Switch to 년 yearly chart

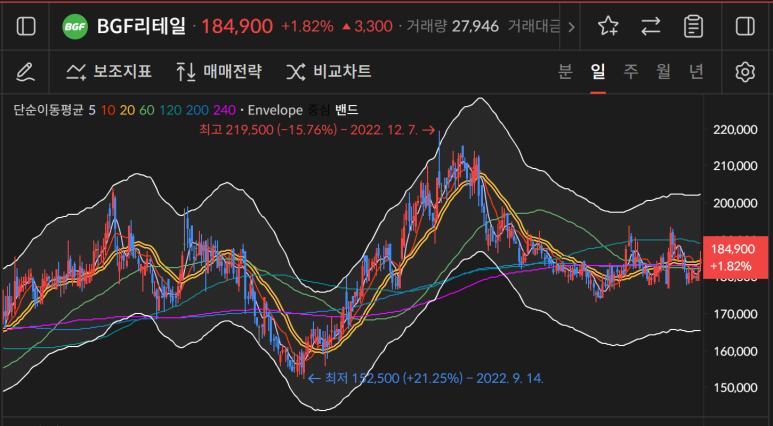click(696, 72)
